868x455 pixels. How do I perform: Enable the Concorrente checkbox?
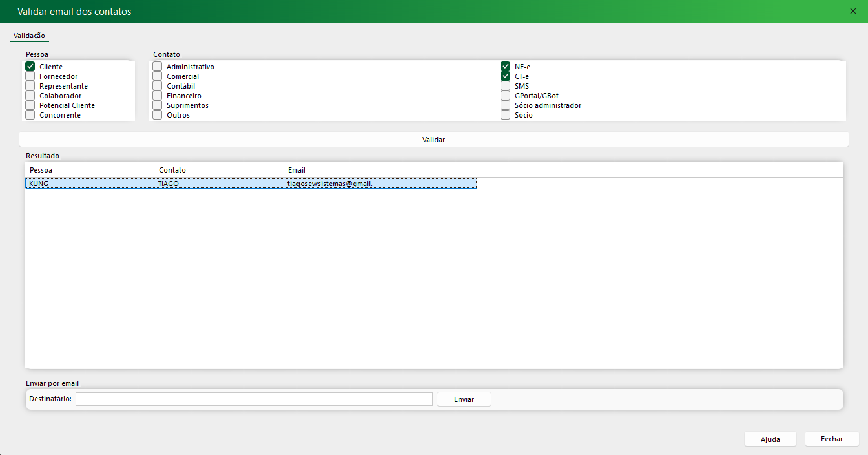(x=30, y=115)
